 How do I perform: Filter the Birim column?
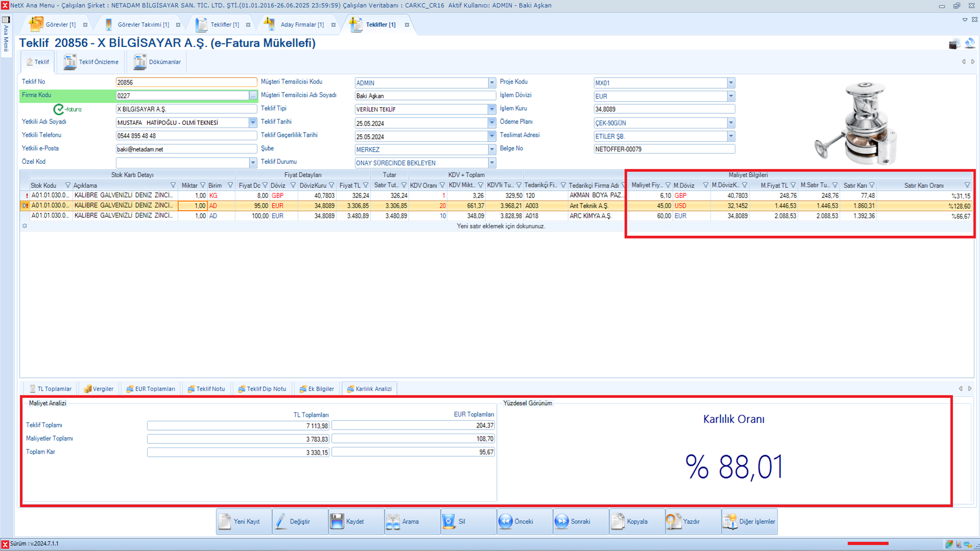click(x=230, y=185)
